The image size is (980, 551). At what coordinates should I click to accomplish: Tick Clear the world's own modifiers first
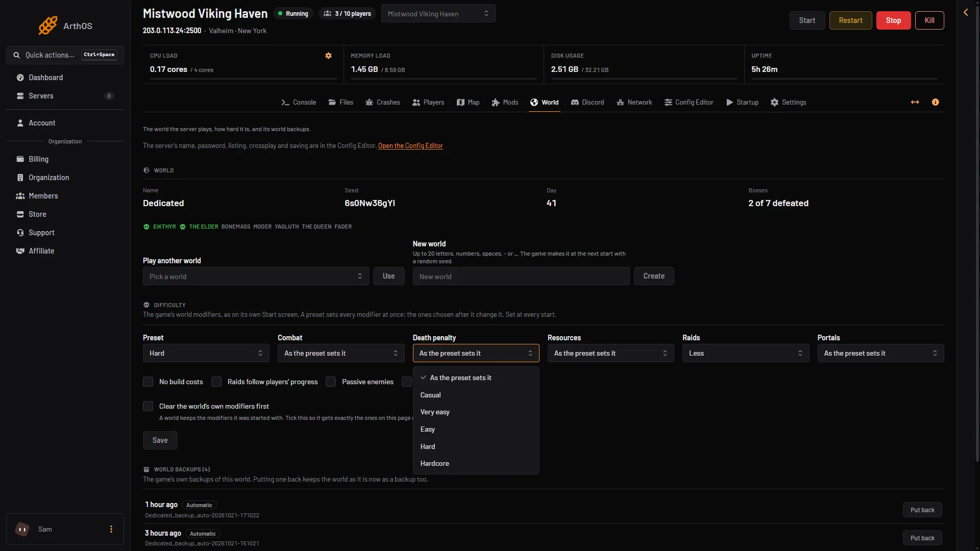[x=148, y=406]
